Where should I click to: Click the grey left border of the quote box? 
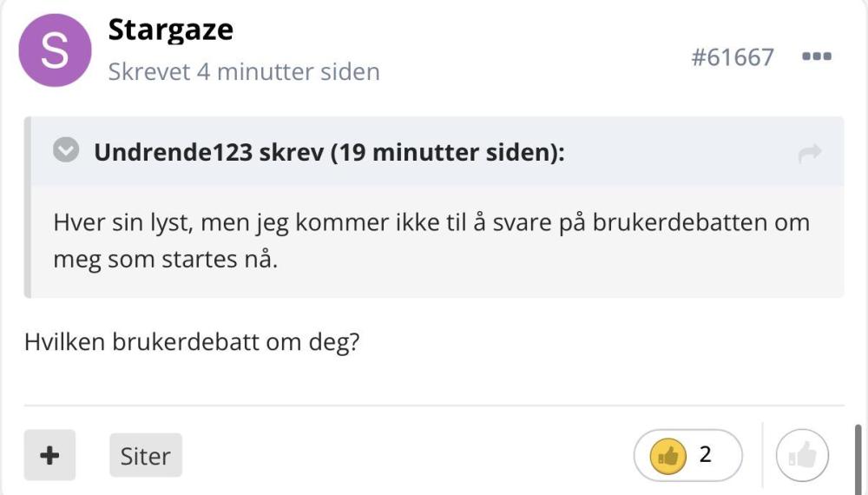pos(28,208)
